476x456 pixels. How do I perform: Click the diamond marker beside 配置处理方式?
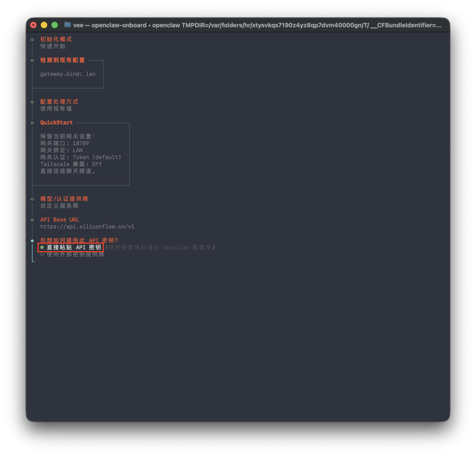[x=32, y=102]
